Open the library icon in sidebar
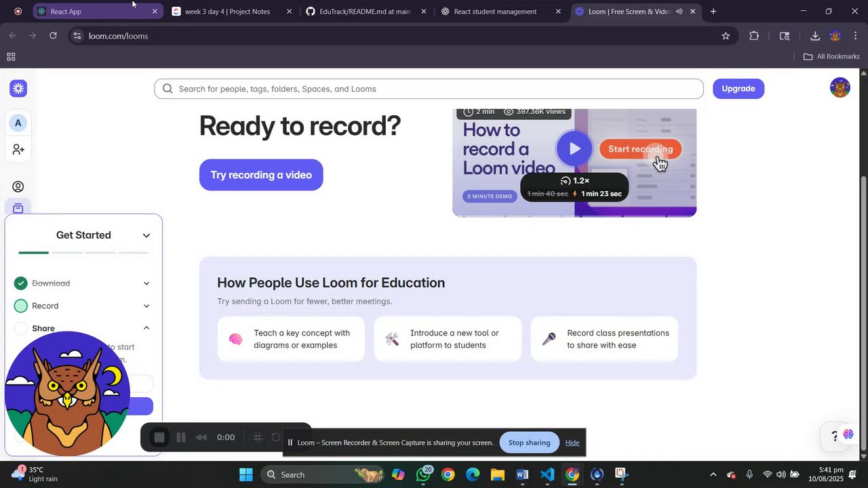 (18, 208)
